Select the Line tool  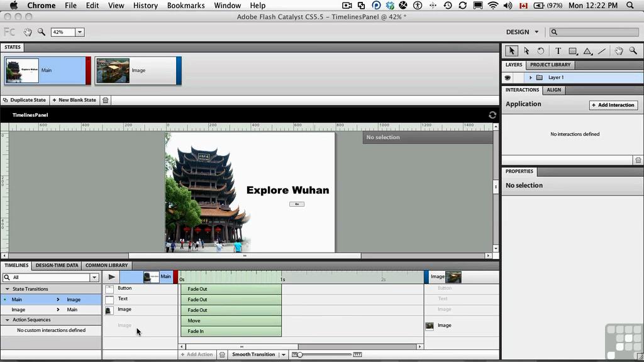click(602, 52)
